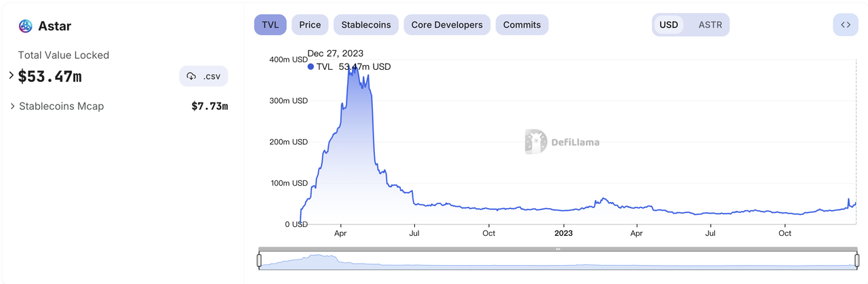Click the embed code icon button
Screen dimensions: 868x284
(x=845, y=25)
